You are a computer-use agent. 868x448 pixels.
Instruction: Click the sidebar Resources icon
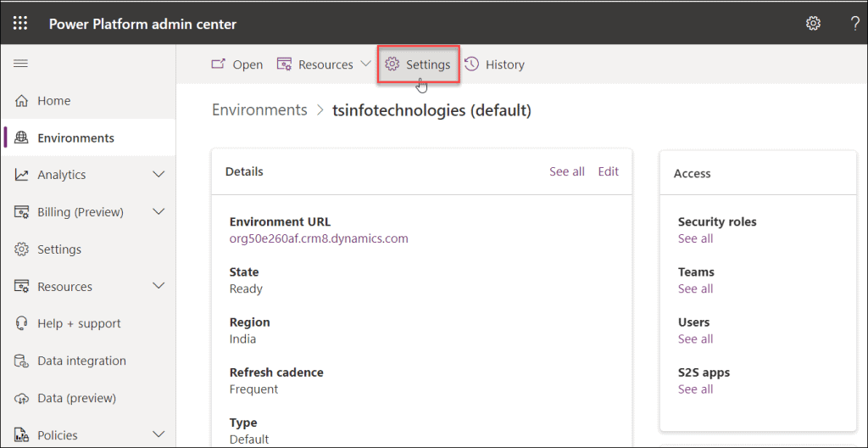[x=21, y=287]
